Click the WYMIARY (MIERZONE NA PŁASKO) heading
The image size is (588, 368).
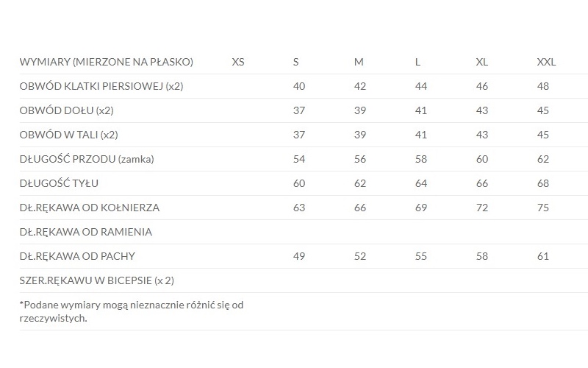pyautogui.click(x=106, y=62)
